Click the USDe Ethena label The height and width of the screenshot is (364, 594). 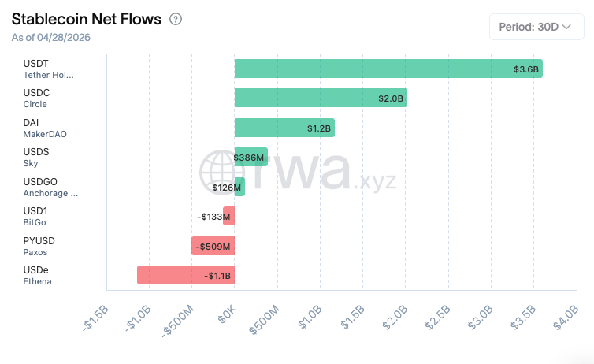[38, 275]
